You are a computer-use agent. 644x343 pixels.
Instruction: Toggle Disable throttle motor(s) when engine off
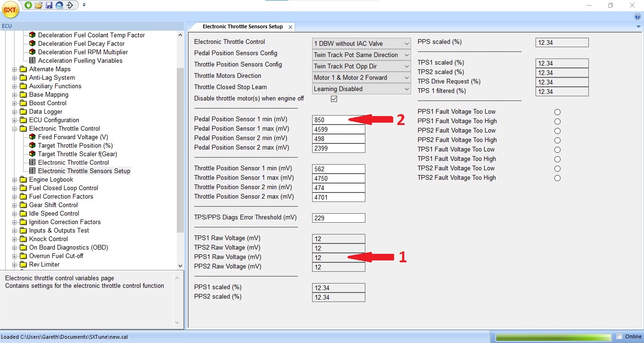(x=334, y=99)
